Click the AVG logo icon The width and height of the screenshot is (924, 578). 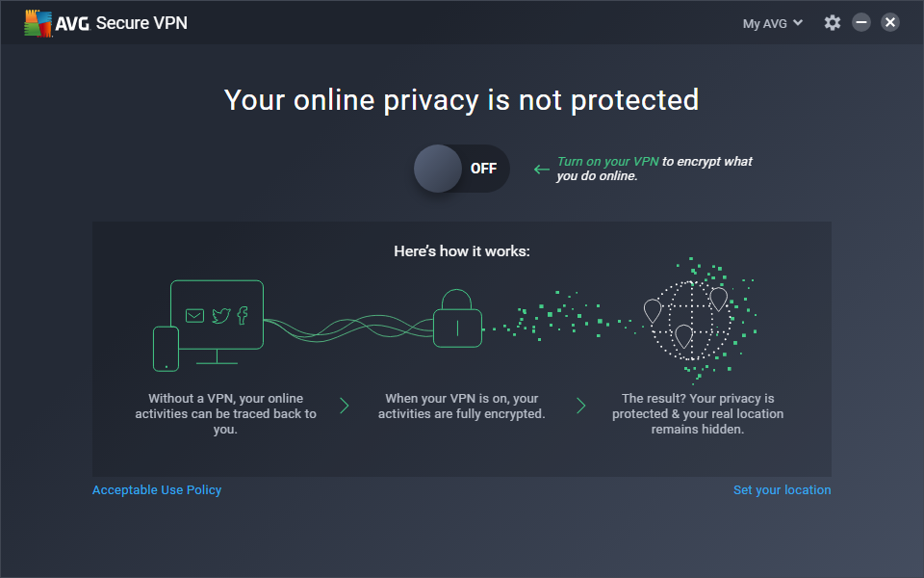click(38, 23)
